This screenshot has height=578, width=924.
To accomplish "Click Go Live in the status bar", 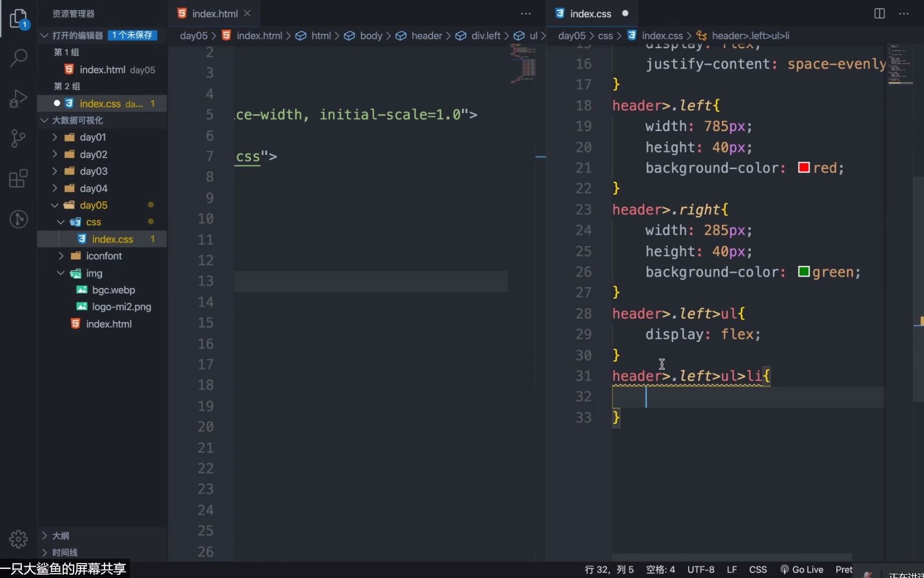I will coord(802,569).
